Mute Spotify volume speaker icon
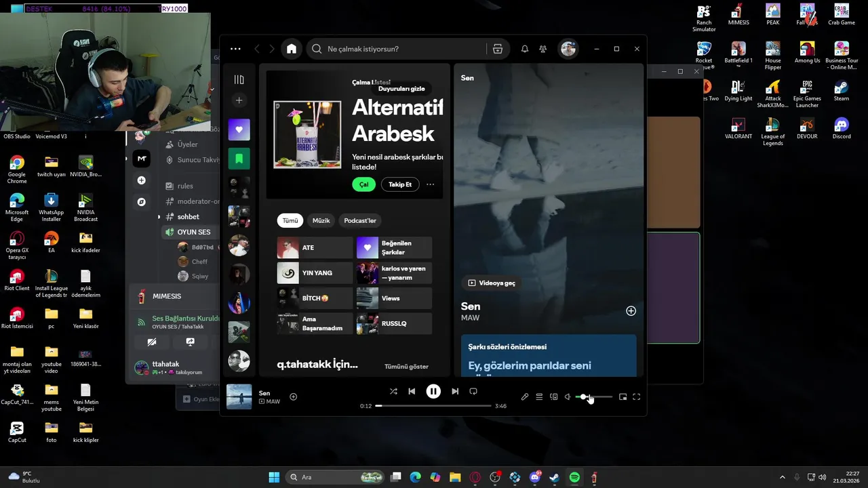Image resolution: width=868 pixels, height=488 pixels. [568, 396]
